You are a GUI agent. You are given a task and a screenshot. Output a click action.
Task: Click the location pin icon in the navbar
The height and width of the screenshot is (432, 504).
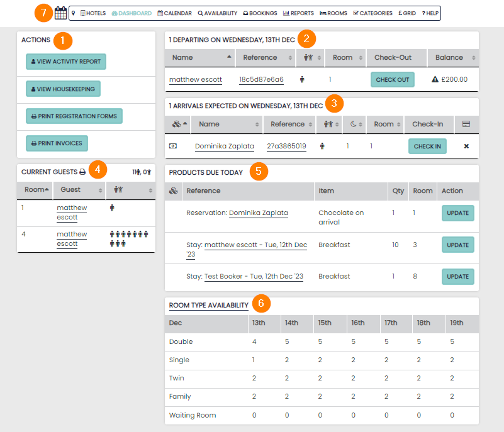[73, 13]
